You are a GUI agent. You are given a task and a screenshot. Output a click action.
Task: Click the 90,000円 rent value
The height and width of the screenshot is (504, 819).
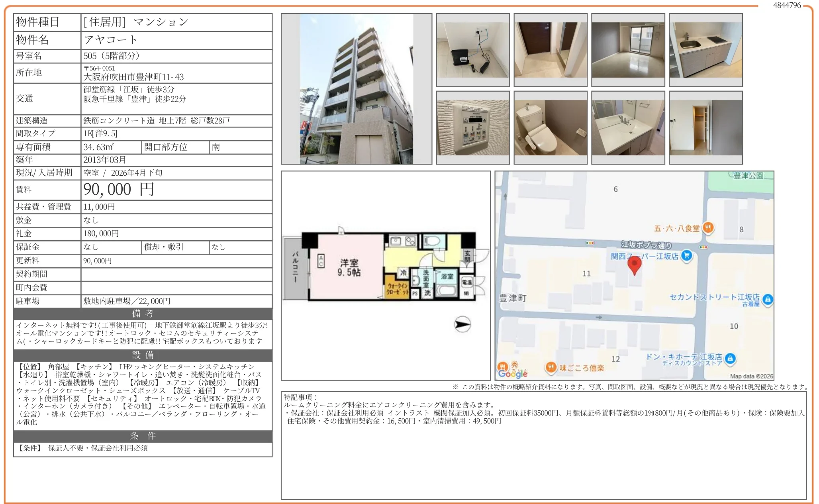[x=118, y=190]
